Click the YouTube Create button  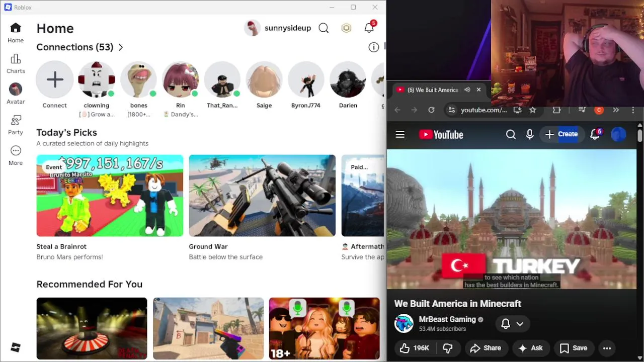coord(562,134)
